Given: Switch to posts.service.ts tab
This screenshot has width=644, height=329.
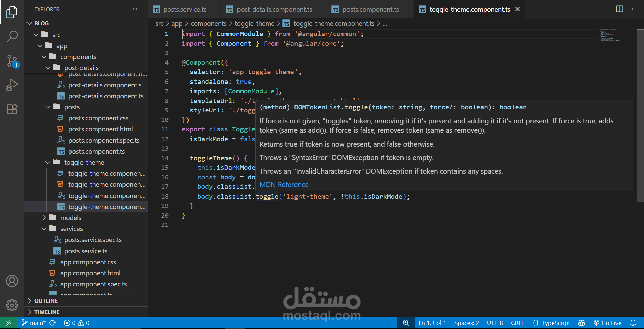Looking at the screenshot, I should [x=184, y=9].
